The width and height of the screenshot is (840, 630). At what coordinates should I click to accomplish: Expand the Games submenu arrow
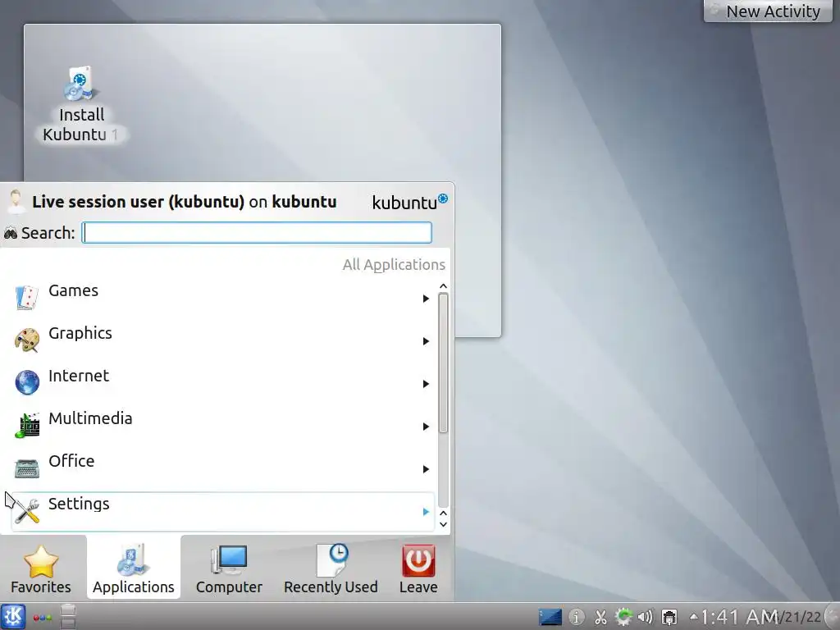426,299
